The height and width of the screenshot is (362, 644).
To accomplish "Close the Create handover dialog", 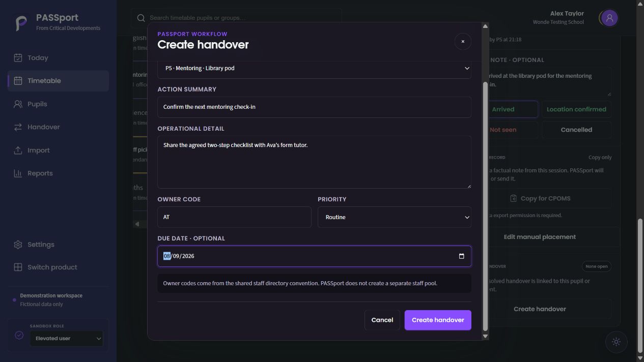I will [x=463, y=42].
